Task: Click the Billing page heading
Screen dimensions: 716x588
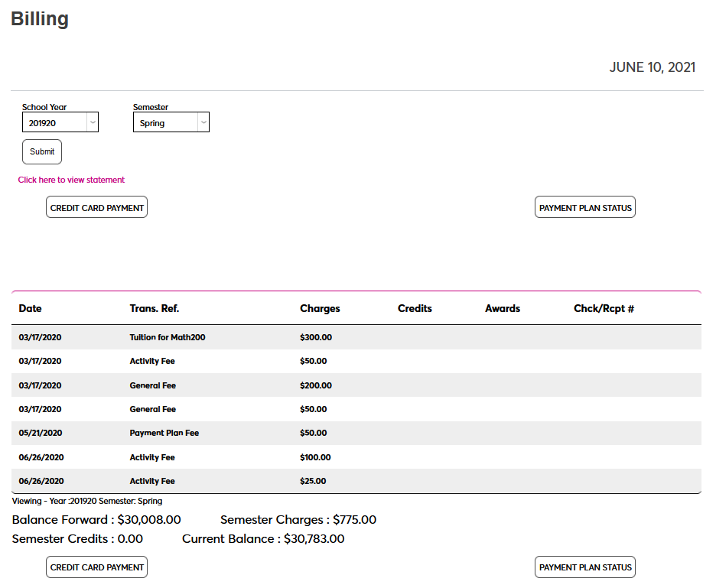Action: [x=40, y=19]
